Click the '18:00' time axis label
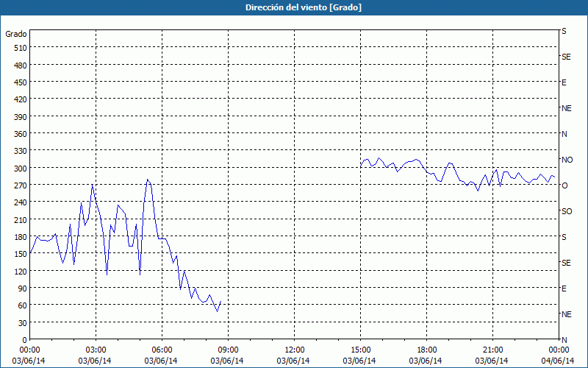 [427, 350]
